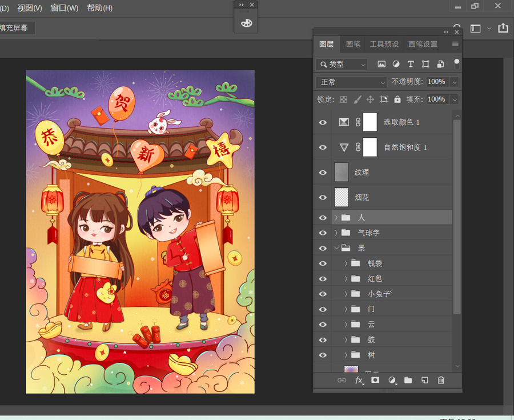The image size is (514, 420).
Task: Expand the small docked panel with double arrows
Action: click(241, 5)
